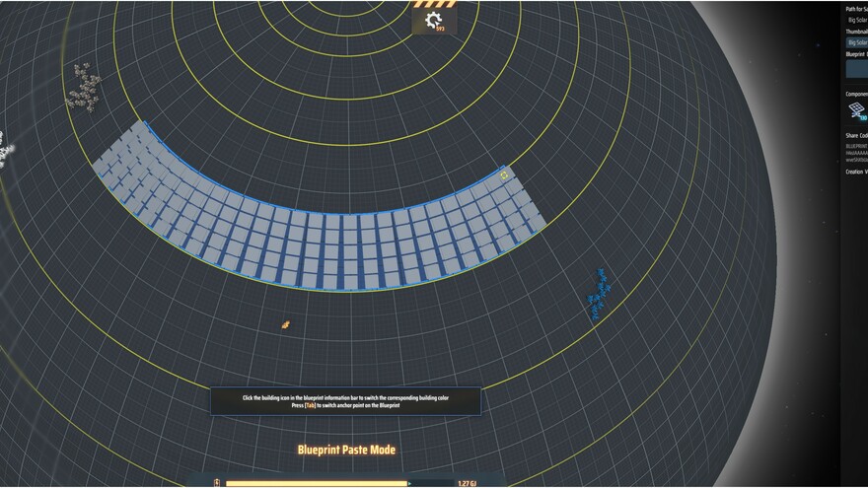Click the Creation Version label

click(x=856, y=172)
